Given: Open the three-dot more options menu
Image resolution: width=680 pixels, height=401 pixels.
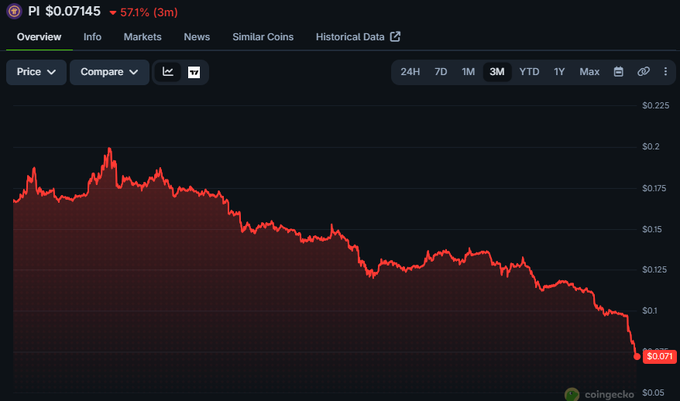Looking at the screenshot, I should click(665, 72).
